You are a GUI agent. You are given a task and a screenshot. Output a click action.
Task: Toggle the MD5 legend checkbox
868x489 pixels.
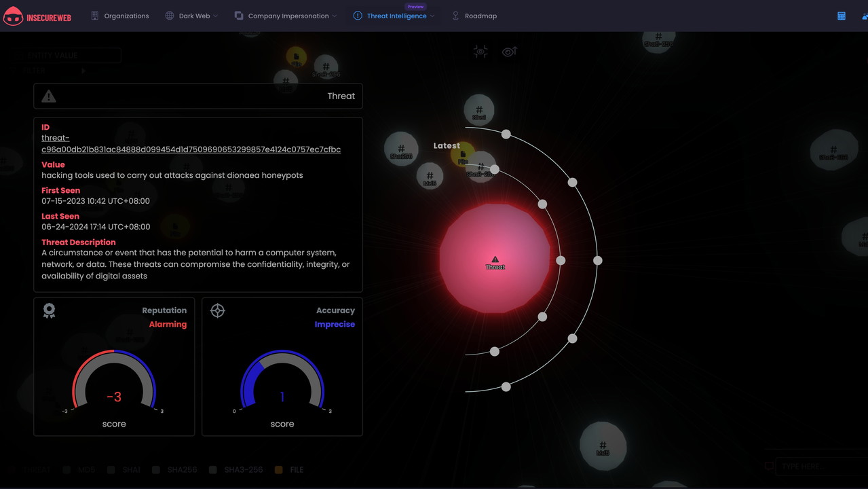click(67, 469)
